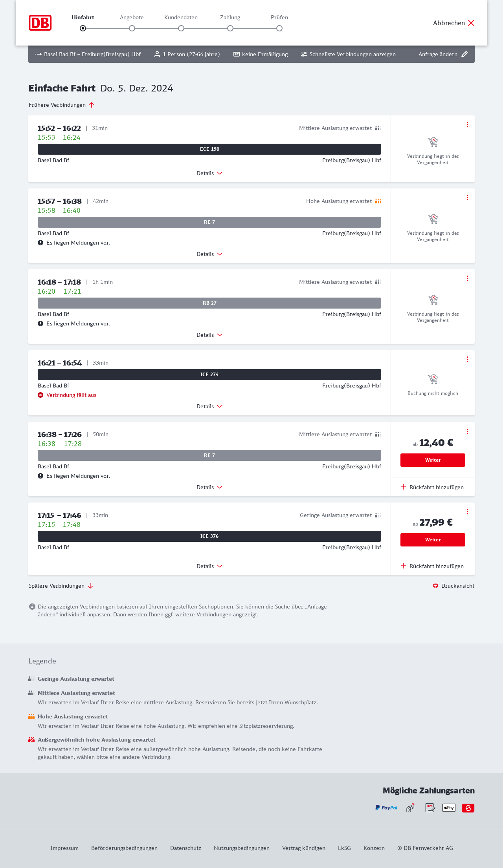Viewport: 503px width, 868px height.
Task: Open the Impressum footer link
Action: (64, 848)
